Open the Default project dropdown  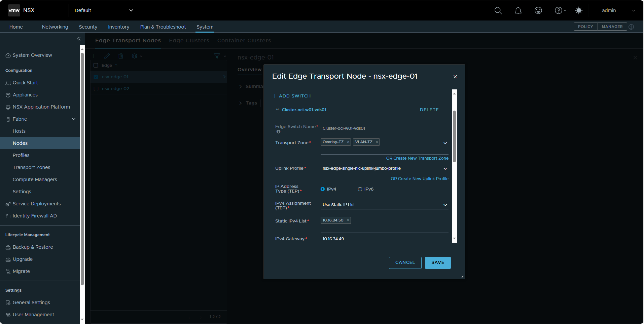(104, 10)
